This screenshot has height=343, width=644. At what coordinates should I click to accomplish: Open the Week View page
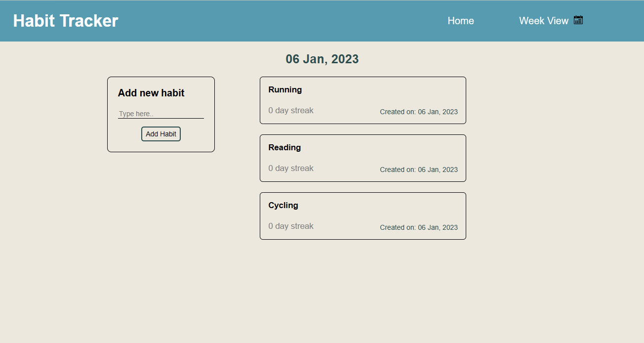pos(544,21)
